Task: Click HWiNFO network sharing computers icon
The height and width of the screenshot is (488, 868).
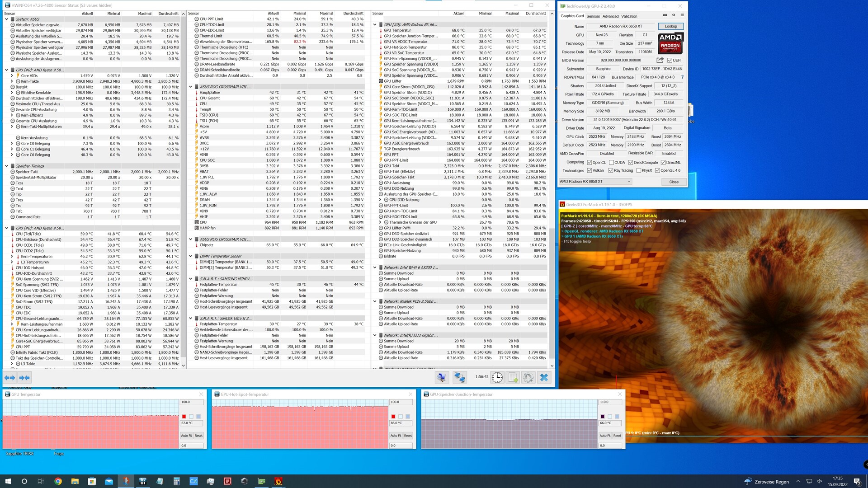Action: [460, 377]
